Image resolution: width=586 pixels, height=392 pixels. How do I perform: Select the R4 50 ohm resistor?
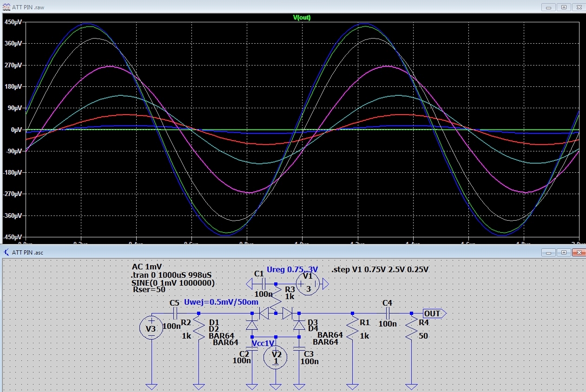[411, 332]
